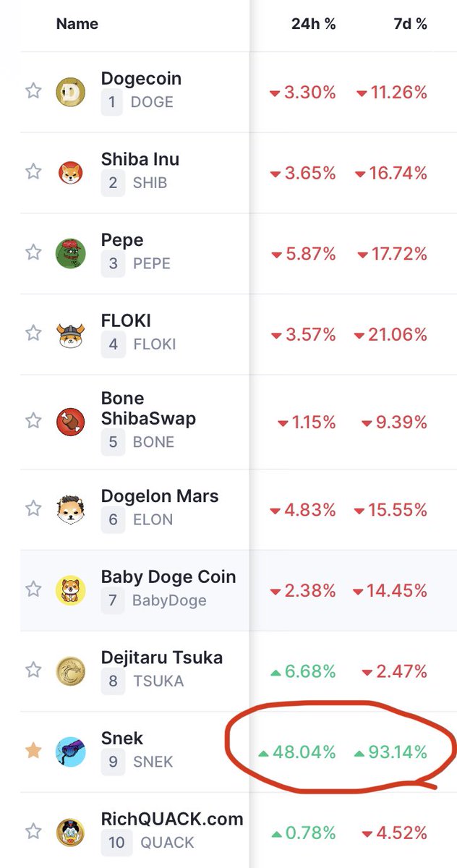
Task: Click the Dogecoin coin logo
Action: tap(71, 92)
